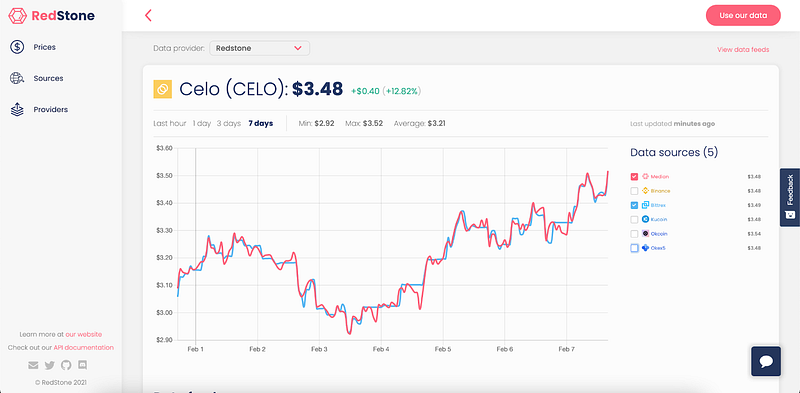Open the Twitter icon link
The width and height of the screenshot is (800, 393).
(x=49, y=365)
